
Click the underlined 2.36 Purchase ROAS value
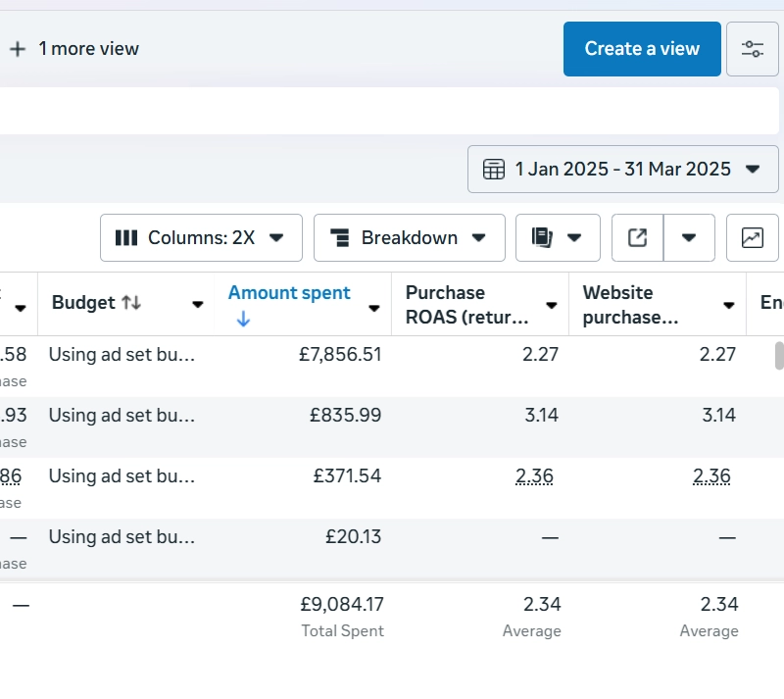tap(534, 476)
